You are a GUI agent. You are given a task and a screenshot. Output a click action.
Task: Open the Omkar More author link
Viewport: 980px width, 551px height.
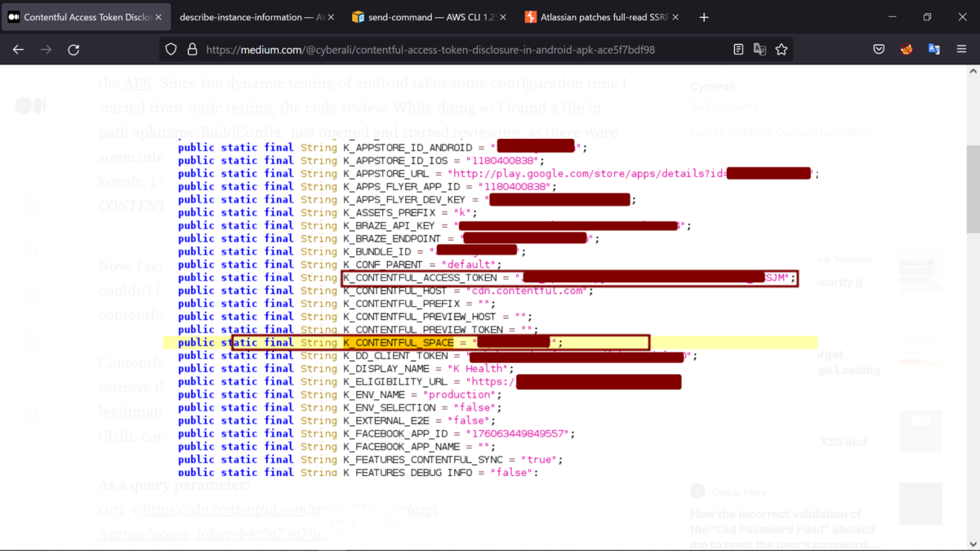741,491
